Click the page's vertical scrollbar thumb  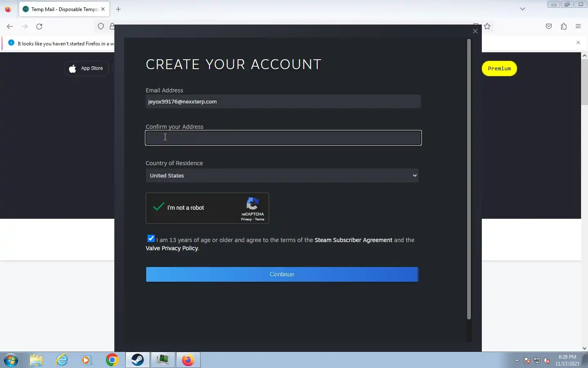[584, 82]
